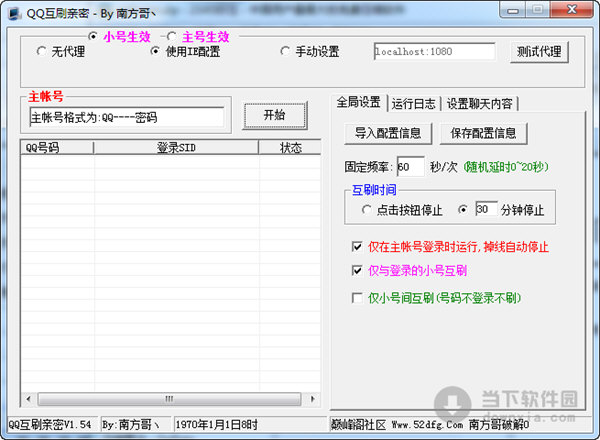Select the 主号生效 radio button
The image size is (600, 440).
170,36
